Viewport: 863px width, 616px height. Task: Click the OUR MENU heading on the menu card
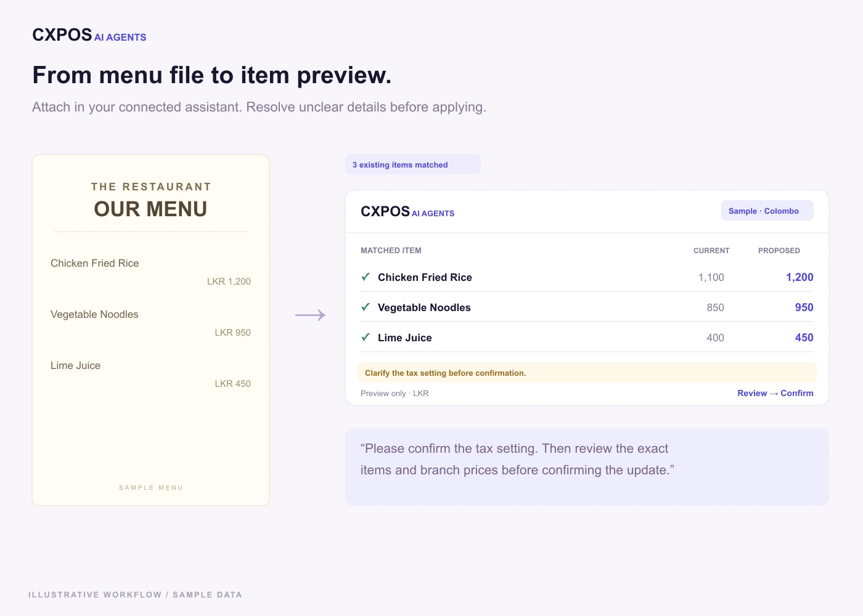pyautogui.click(x=150, y=209)
